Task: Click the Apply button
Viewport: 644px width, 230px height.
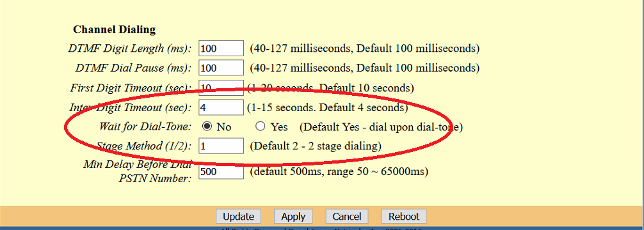Action: [293, 216]
